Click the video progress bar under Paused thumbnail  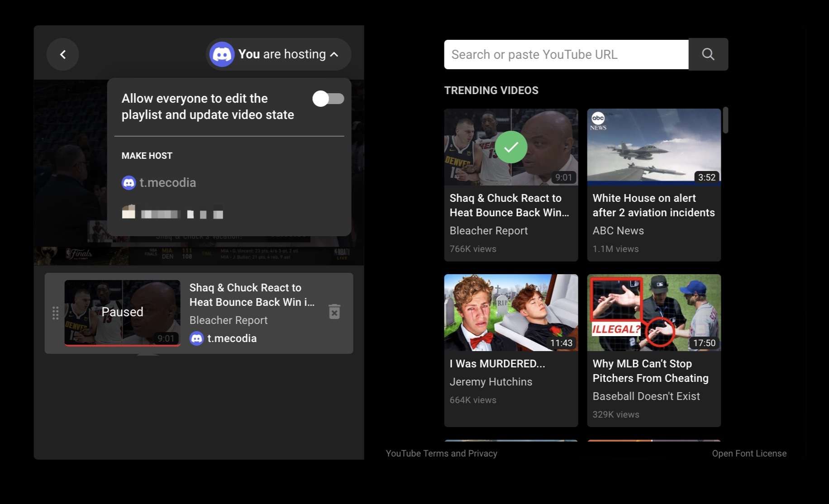coord(122,345)
